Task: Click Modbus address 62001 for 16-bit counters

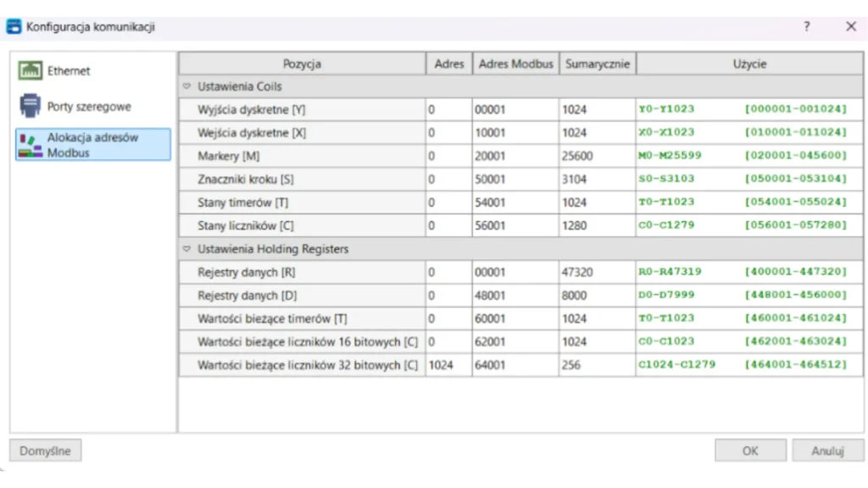Action: (x=515, y=342)
